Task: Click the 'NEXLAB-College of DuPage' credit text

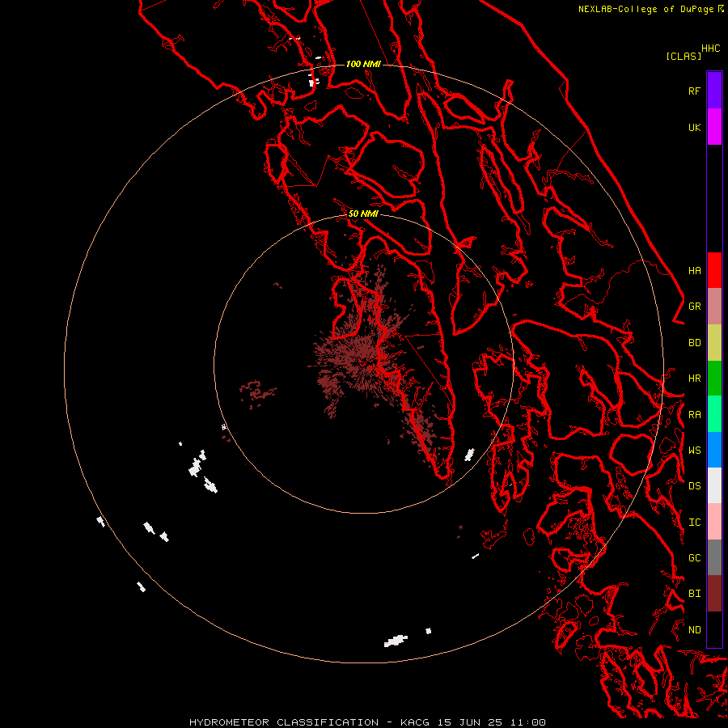Action: [647, 9]
